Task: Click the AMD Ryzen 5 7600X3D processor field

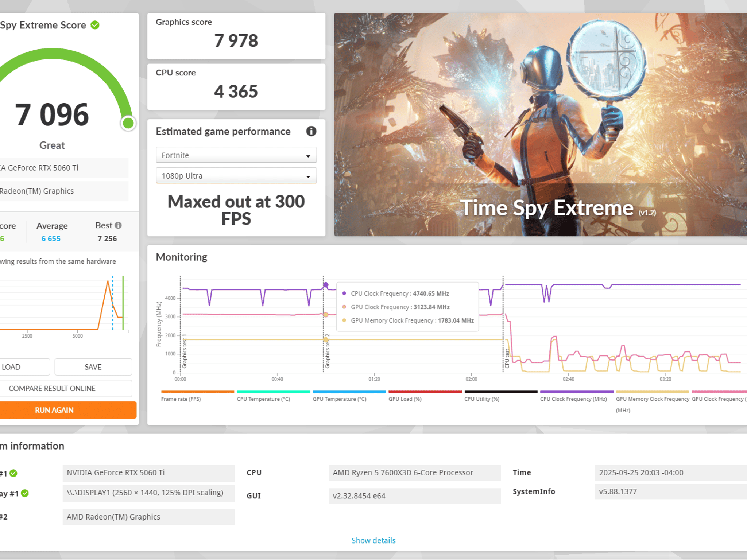Action: coord(414,473)
